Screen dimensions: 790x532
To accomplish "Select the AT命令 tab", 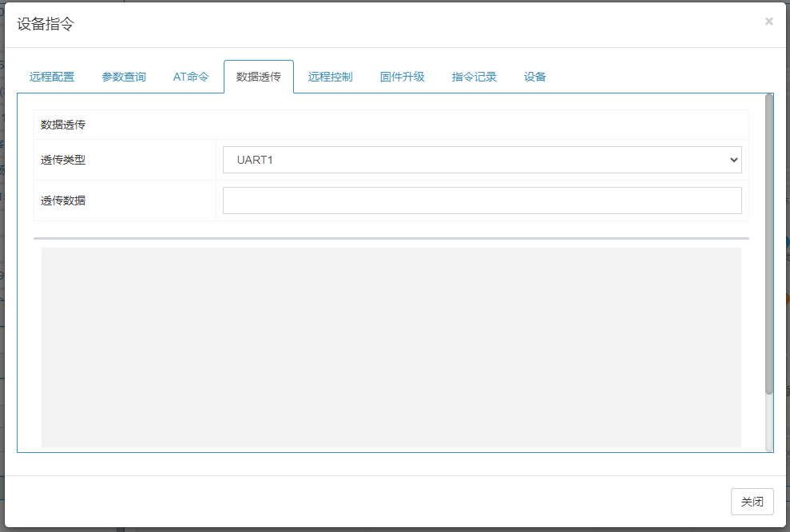I will pyautogui.click(x=191, y=77).
